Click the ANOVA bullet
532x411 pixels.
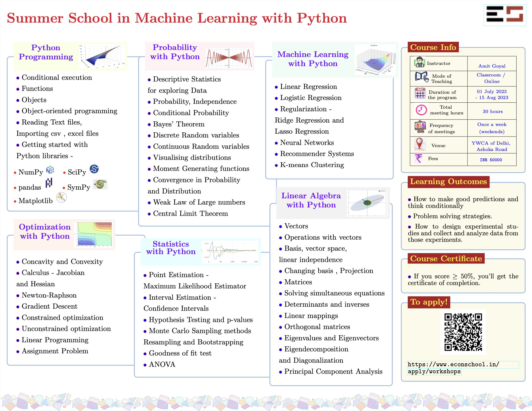[x=159, y=365]
